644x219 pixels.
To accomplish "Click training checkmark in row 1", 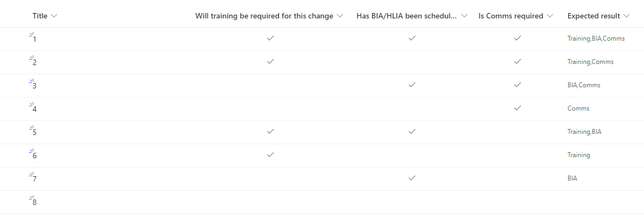I will coord(270,38).
